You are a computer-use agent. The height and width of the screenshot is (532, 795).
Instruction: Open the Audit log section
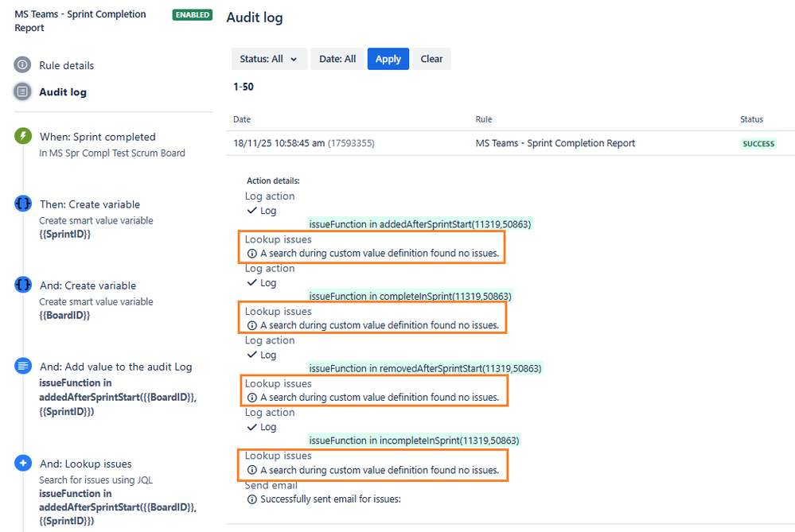[x=63, y=92]
